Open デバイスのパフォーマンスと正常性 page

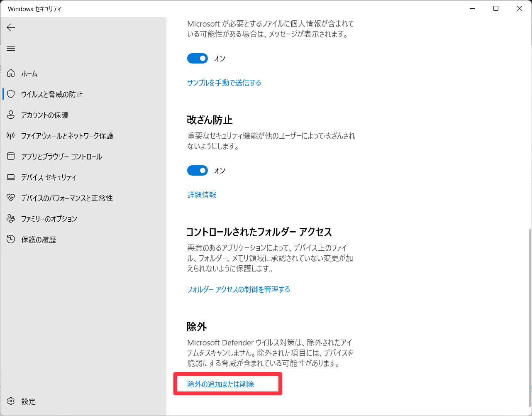pyautogui.click(x=83, y=198)
